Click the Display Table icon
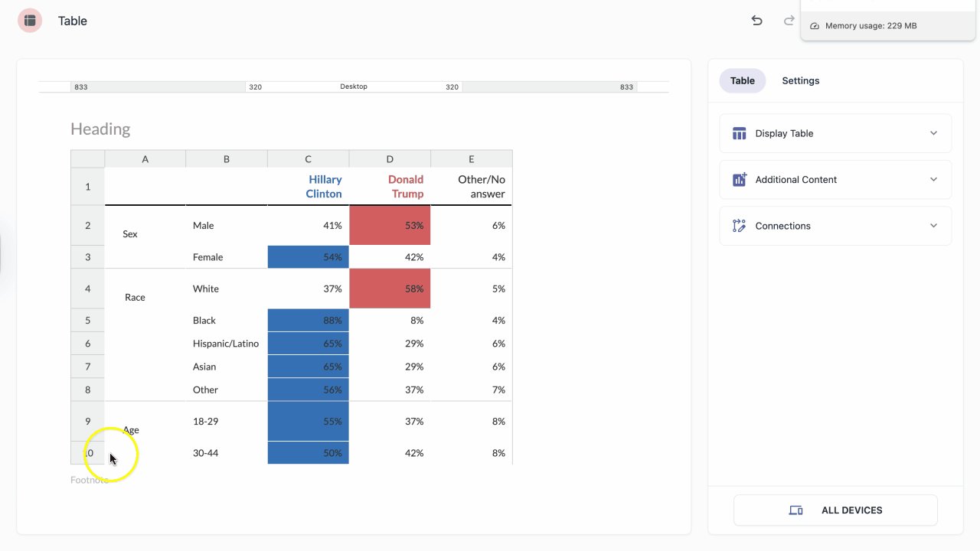Image resolution: width=980 pixels, height=551 pixels. point(739,133)
